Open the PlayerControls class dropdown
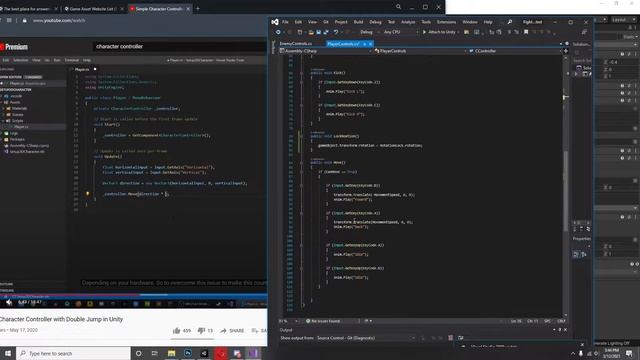 (x=420, y=51)
